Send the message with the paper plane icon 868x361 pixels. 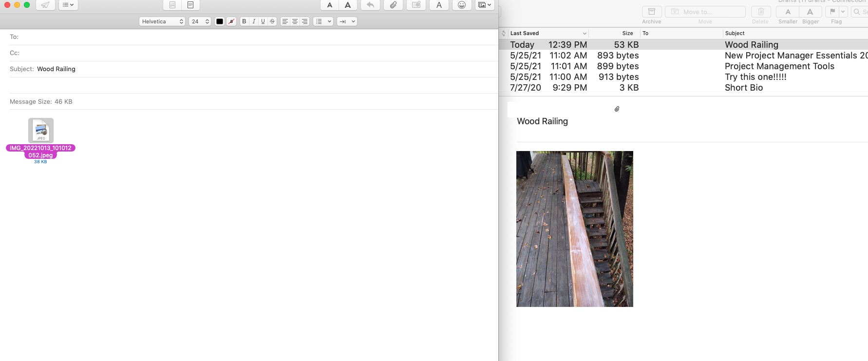click(45, 5)
